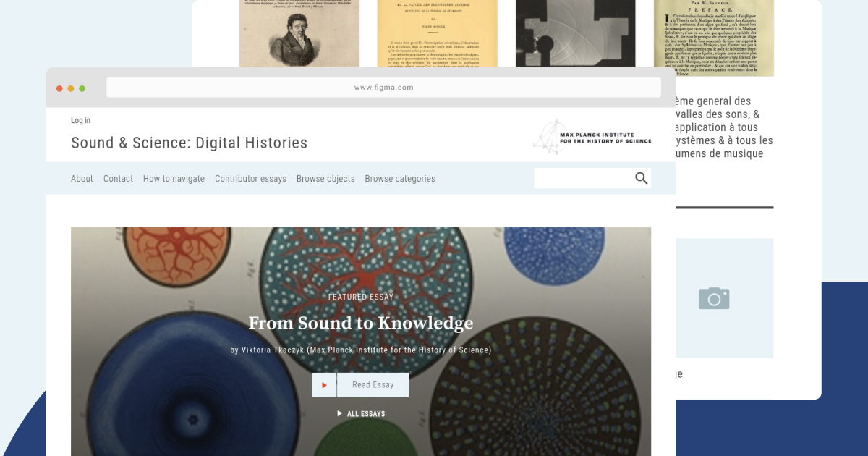
Task: Open the About menu item
Action: (x=82, y=179)
